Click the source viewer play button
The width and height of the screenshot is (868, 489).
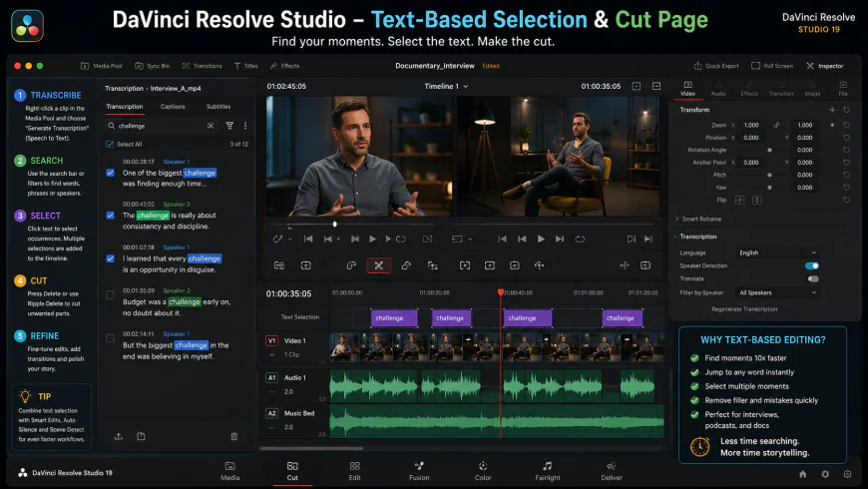(372, 240)
